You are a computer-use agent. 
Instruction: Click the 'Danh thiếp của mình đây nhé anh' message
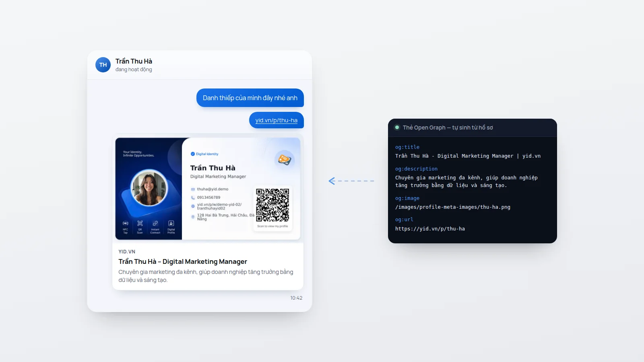coord(250,98)
